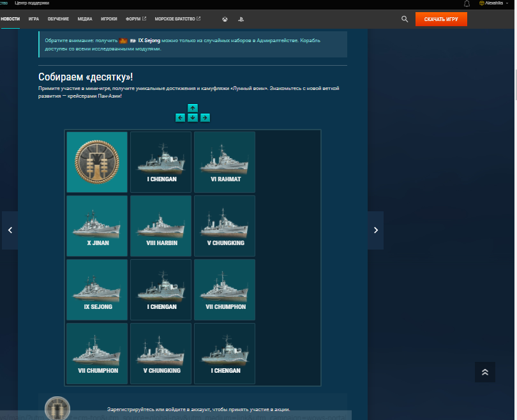Image resolution: width=517 pixels, height=420 pixels.
Task: Jump to page top with double-chevron button
Action: pos(485,372)
